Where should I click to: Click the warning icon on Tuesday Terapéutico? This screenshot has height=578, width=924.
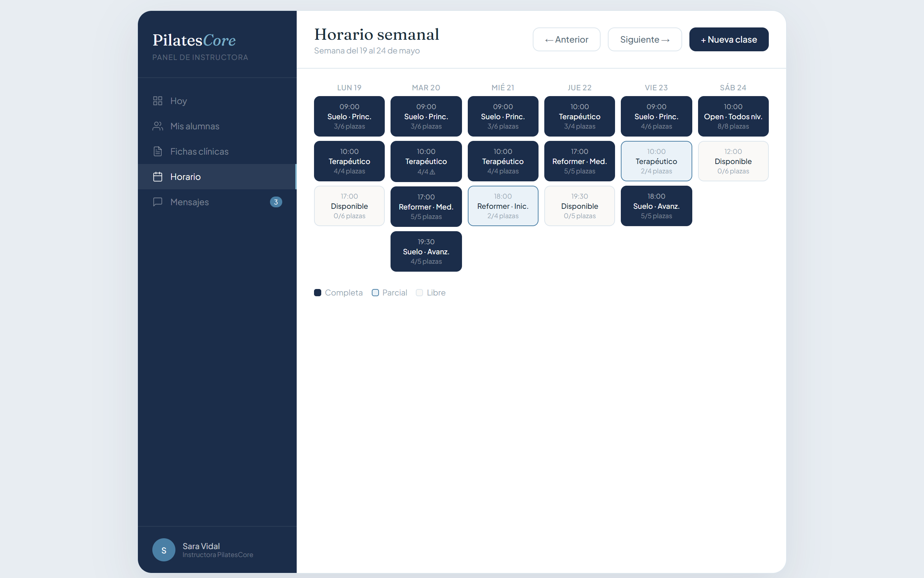click(x=432, y=172)
